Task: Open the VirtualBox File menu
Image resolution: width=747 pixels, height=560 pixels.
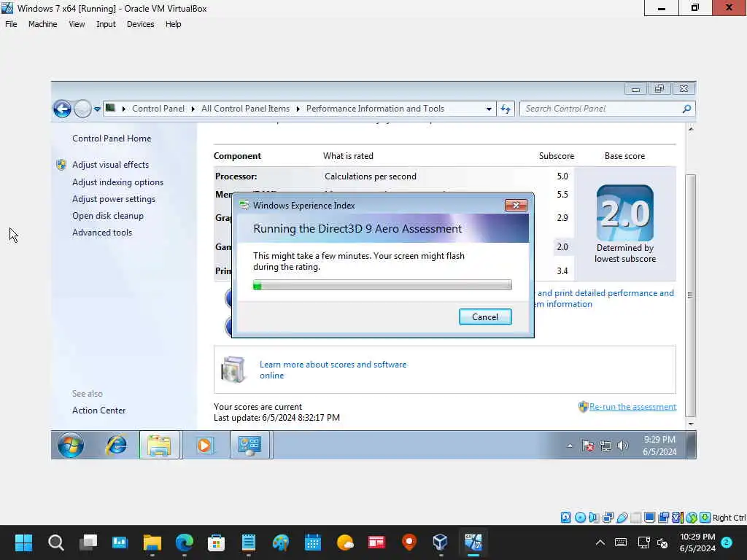Action: tap(11, 24)
